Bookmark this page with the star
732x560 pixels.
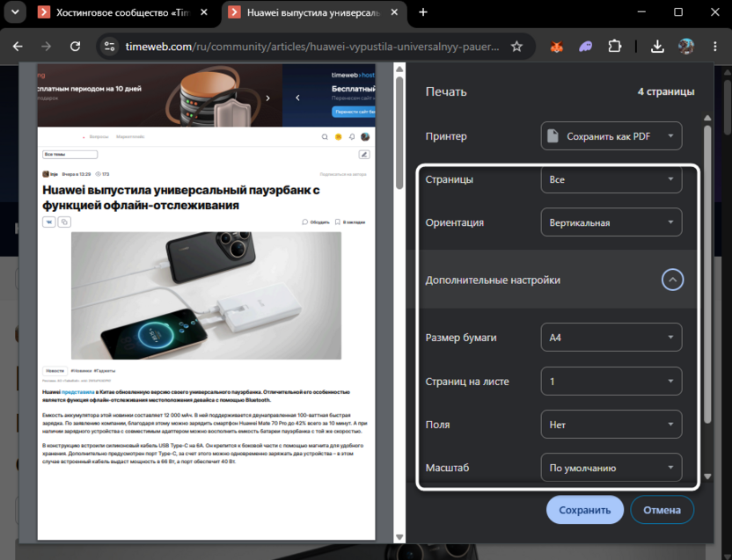tap(516, 47)
